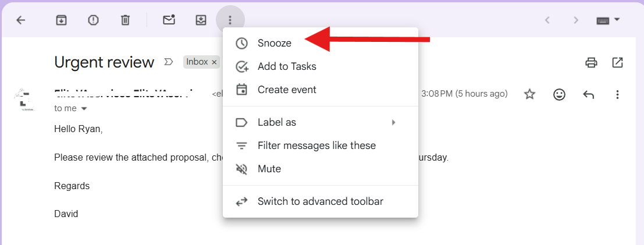Delete the email with trash icon
The image size is (644, 245).
pyautogui.click(x=125, y=20)
